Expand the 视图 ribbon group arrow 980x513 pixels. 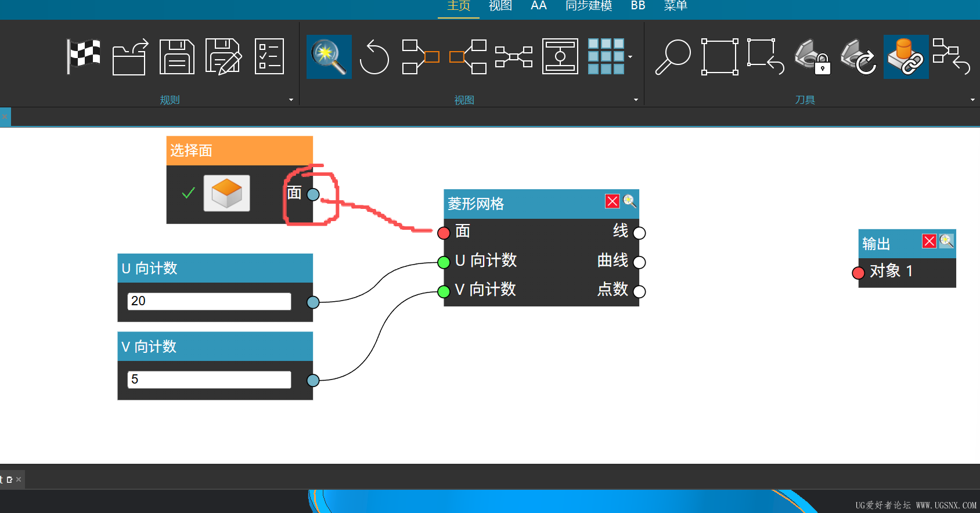(x=636, y=100)
